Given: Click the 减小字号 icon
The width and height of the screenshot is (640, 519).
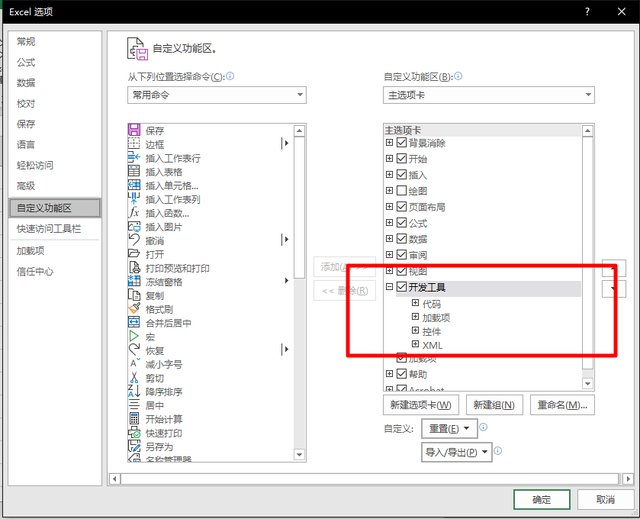Looking at the screenshot, I should coord(134,364).
